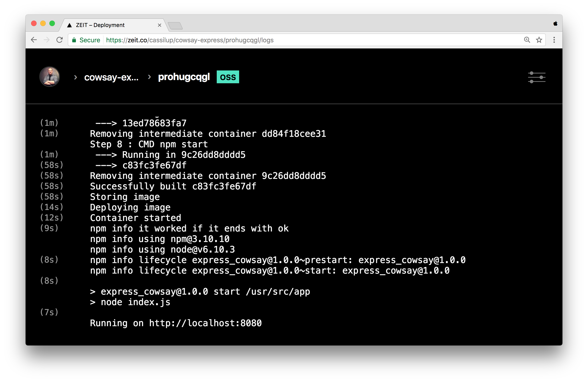Reload the current page
Image resolution: width=588 pixels, height=382 pixels.
click(59, 40)
